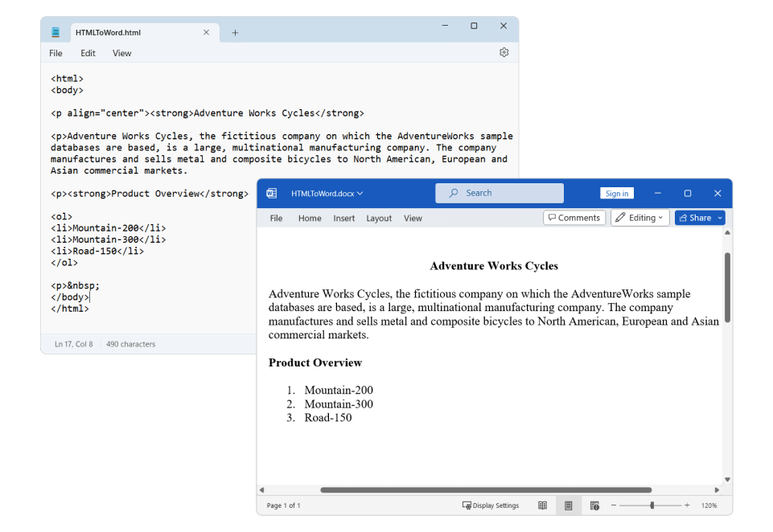This screenshot has height=532, width=773.
Task: Open Notepad File menu
Action: pyautogui.click(x=56, y=53)
